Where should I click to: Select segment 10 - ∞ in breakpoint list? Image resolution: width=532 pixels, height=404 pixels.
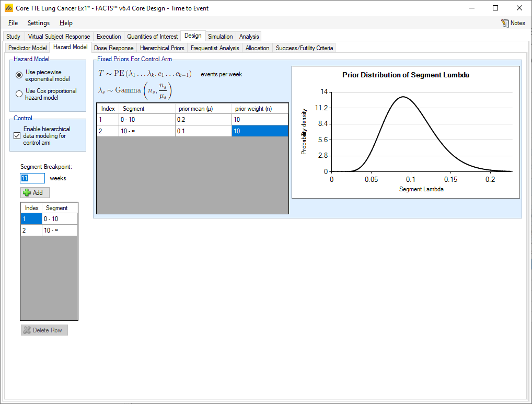pos(59,230)
